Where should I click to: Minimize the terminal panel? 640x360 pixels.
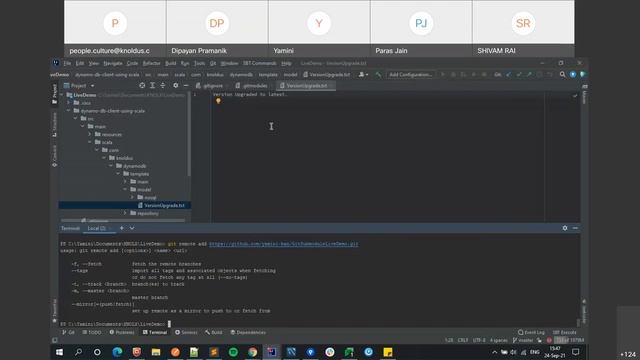click(x=575, y=228)
